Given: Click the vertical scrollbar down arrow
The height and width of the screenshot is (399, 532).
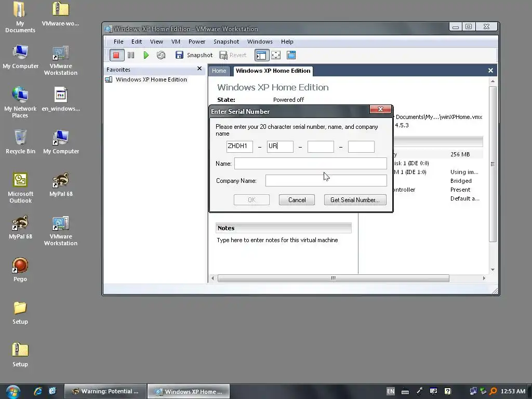Looking at the screenshot, I should [493, 270].
